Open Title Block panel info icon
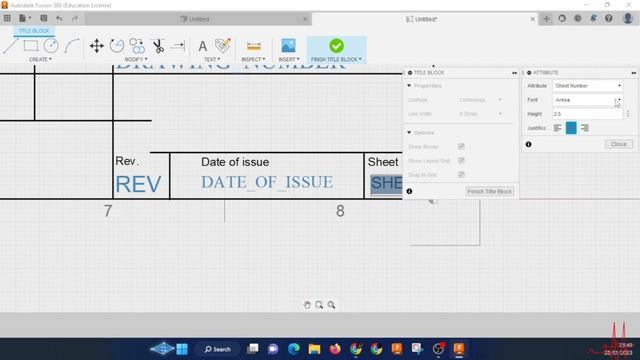The image size is (640, 360). point(409,191)
